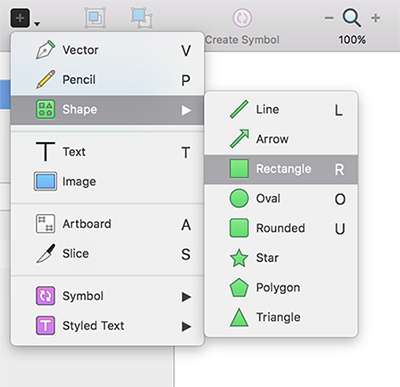
Task: Click the green Rectangle square icon
Action: pos(239,168)
